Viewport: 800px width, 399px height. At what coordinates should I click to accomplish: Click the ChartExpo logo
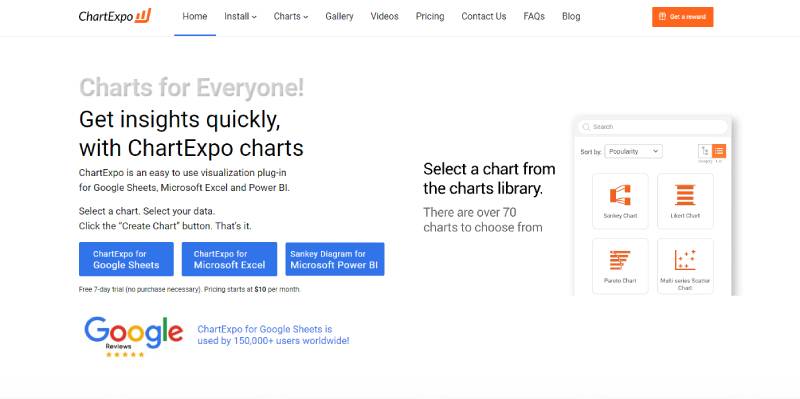tap(115, 16)
